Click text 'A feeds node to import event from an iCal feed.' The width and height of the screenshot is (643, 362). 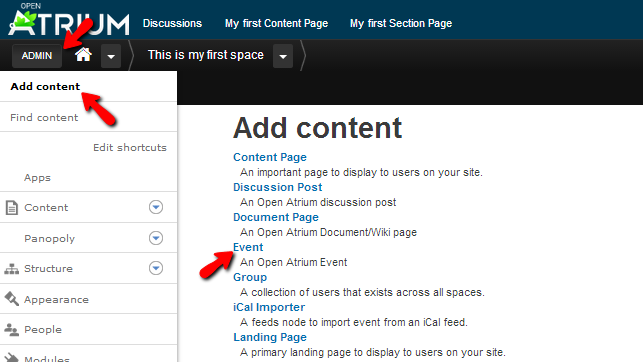click(354, 322)
